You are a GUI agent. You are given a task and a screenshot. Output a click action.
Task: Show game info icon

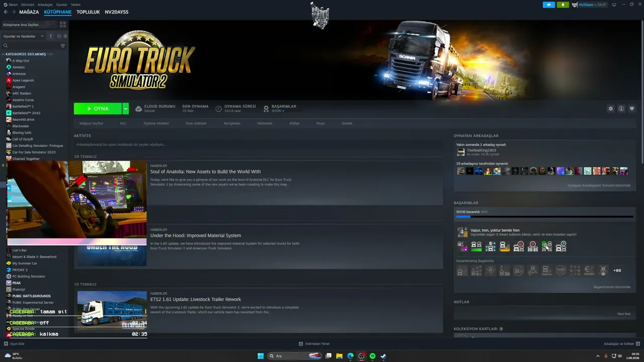[621, 109]
